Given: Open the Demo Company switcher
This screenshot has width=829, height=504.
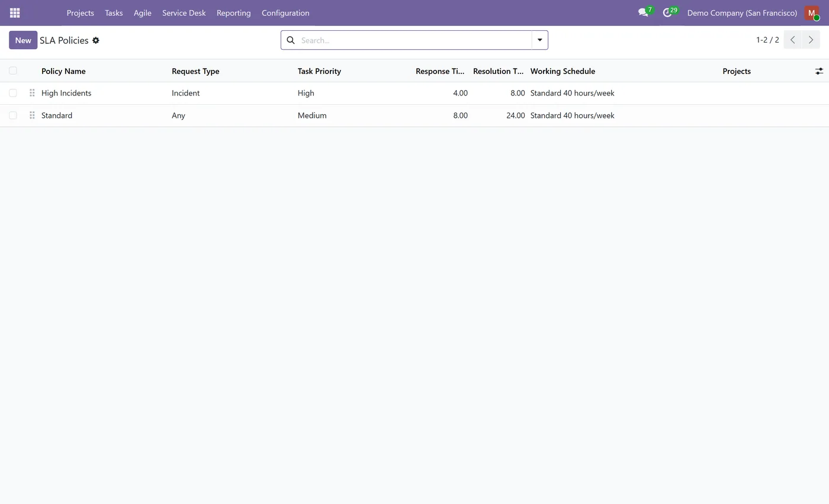Looking at the screenshot, I should (x=742, y=12).
